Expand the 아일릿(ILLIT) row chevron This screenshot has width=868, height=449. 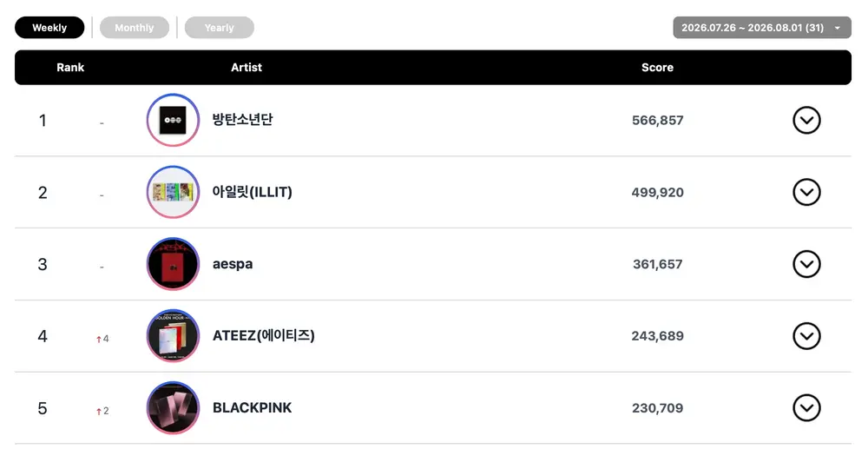tap(806, 192)
